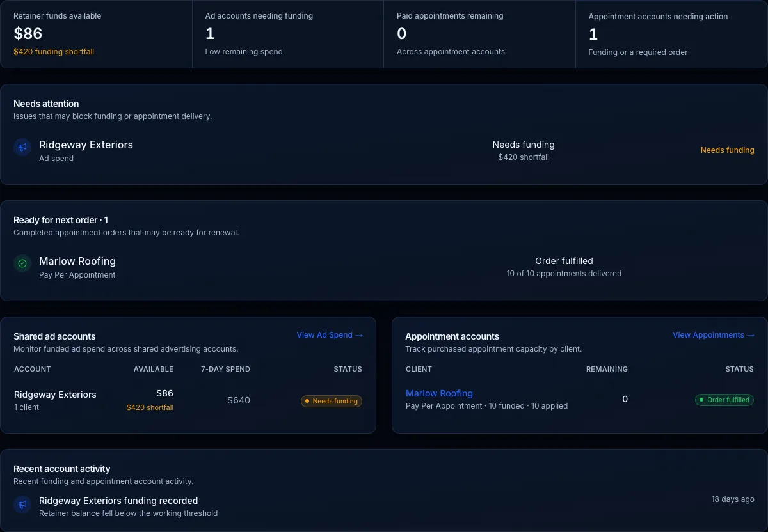Click the green Order fulfilled status badge
This screenshot has height=532, width=768.
pos(724,400)
